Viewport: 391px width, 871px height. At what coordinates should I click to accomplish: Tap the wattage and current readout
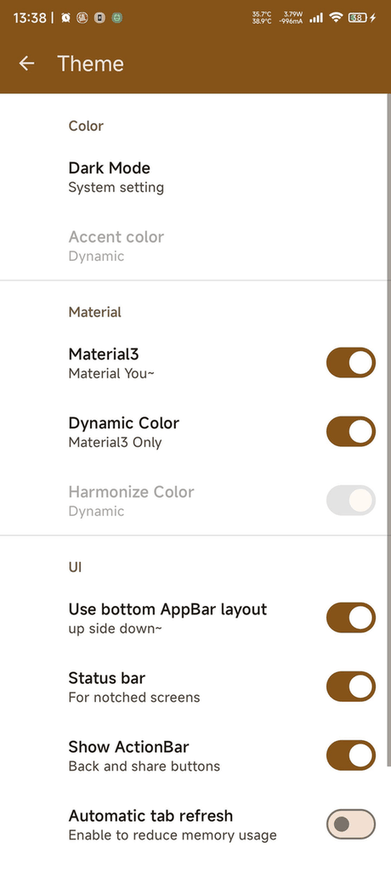coord(292,18)
